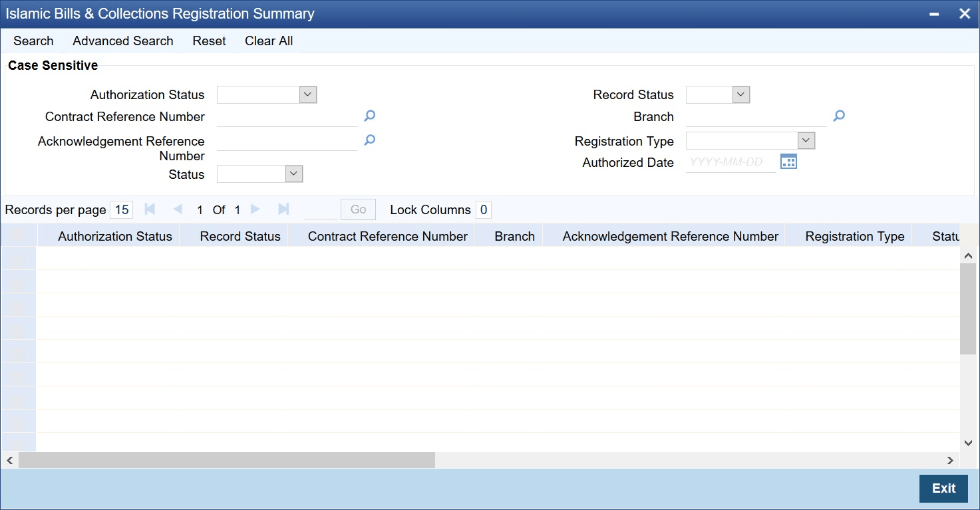Click the Lock Columns value box
The image size is (980, 510).
point(484,210)
